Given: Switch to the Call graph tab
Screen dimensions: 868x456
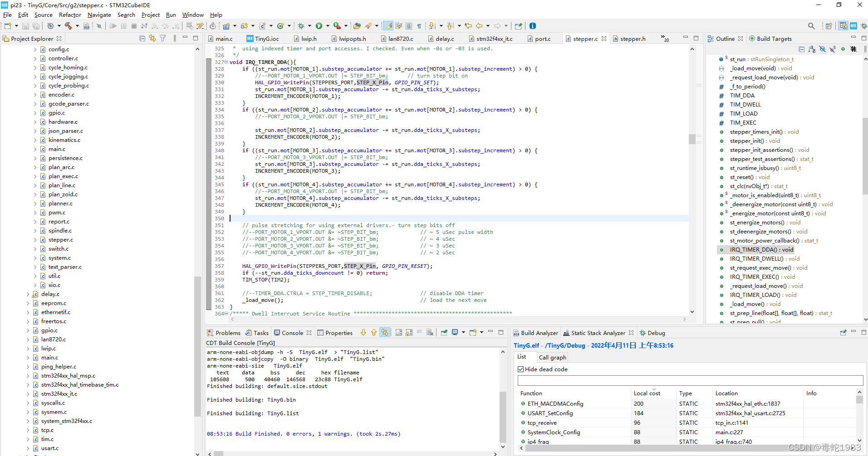Looking at the screenshot, I should click(552, 357).
